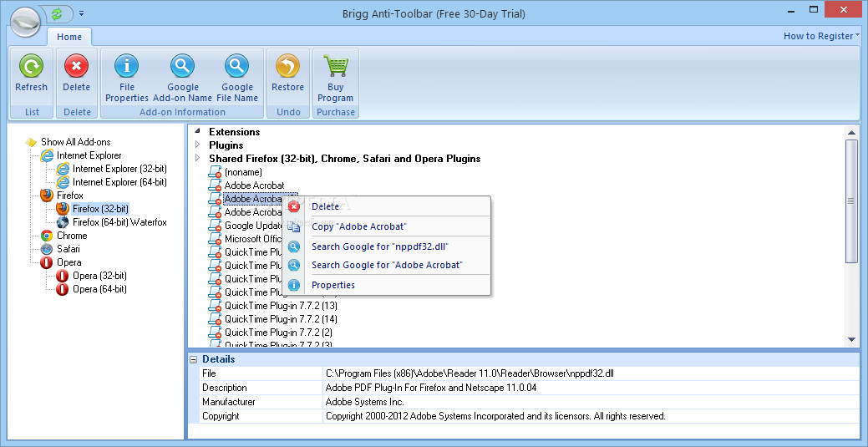The image size is (868, 447).
Task: Select Internet Explorer parent node
Action: coord(89,155)
